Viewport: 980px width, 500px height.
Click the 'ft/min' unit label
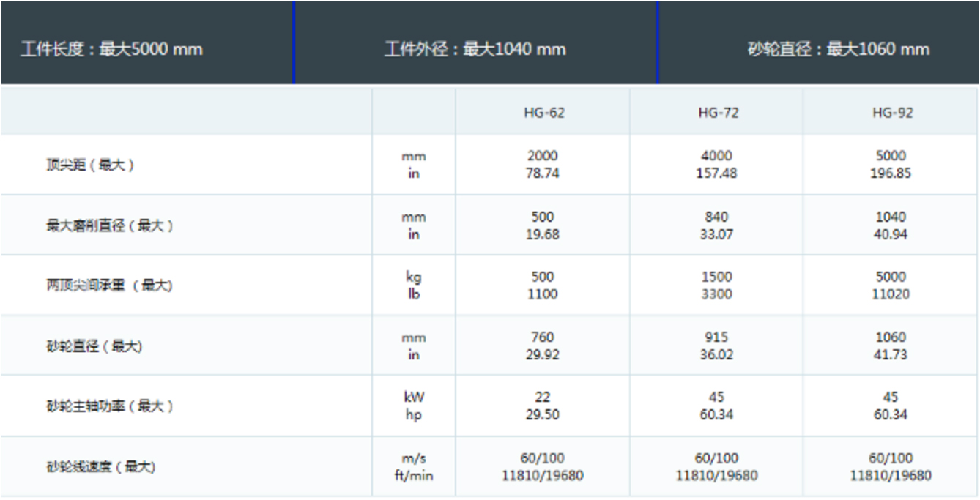tap(414, 476)
